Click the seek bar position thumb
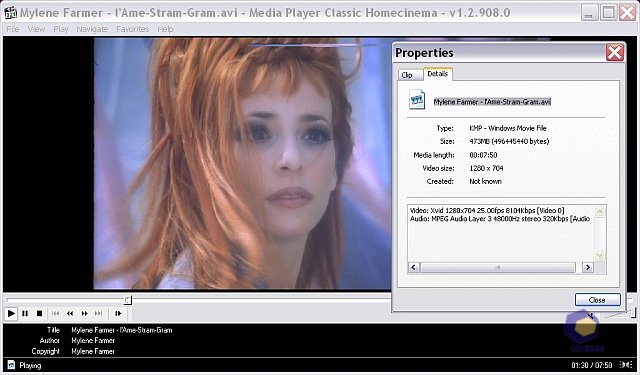Image resolution: width=640 pixels, height=375 pixels. pos(128,300)
